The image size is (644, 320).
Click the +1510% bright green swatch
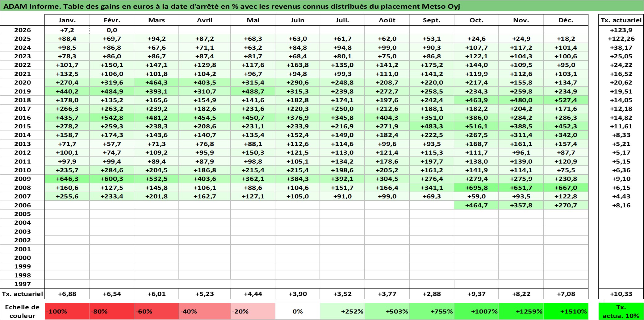566,311
